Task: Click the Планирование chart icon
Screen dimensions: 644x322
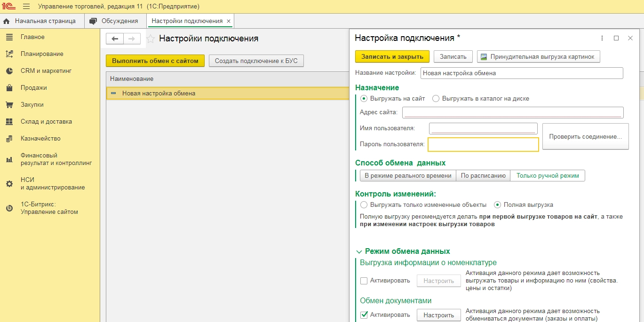Action: (x=9, y=54)
